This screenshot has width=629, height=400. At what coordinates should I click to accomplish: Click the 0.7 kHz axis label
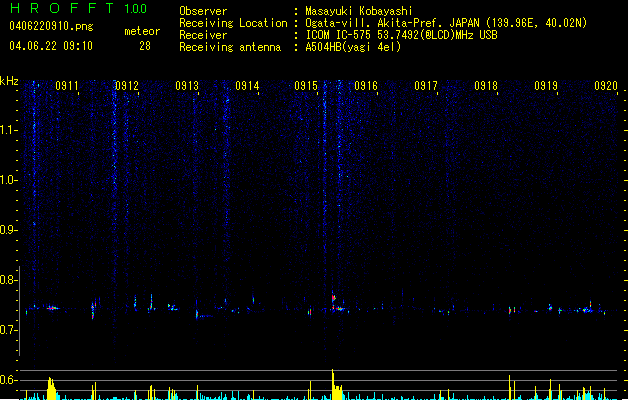8,330
